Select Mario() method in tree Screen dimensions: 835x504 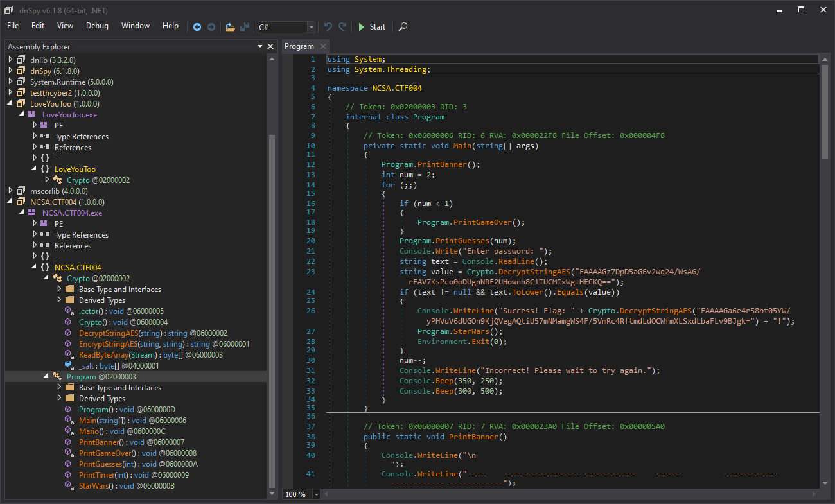pyautogui.click(x=122, y=431)
